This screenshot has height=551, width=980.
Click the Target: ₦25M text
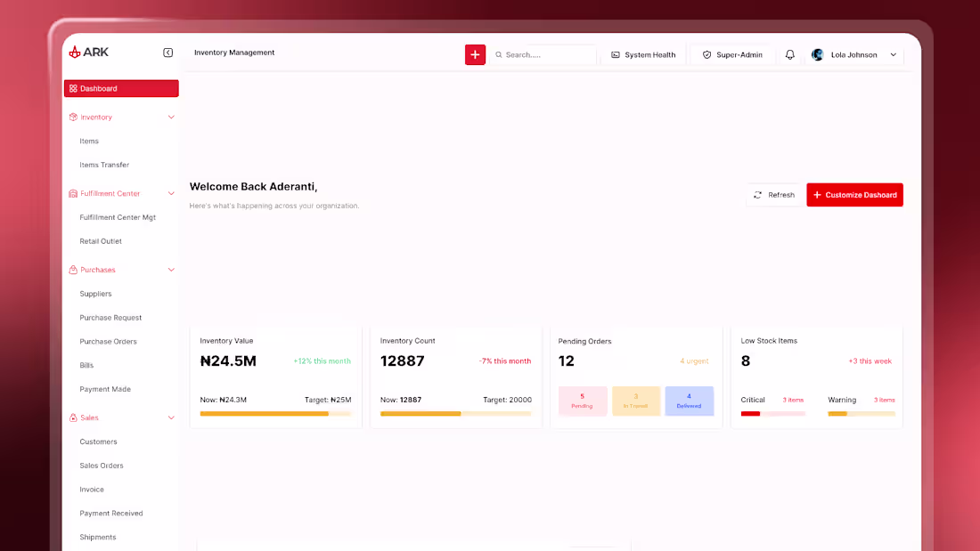[328, 400]
